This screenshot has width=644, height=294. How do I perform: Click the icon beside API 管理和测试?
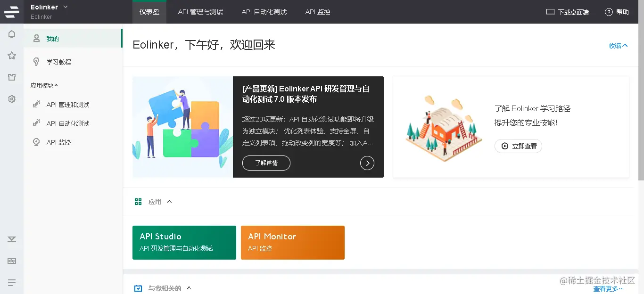[36, 104]
